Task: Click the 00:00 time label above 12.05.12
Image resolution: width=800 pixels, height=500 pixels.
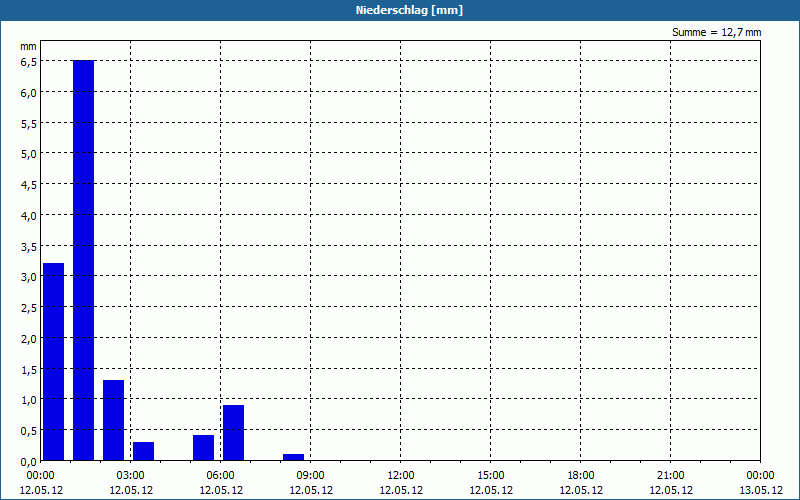Action: (x=41, y=476)
